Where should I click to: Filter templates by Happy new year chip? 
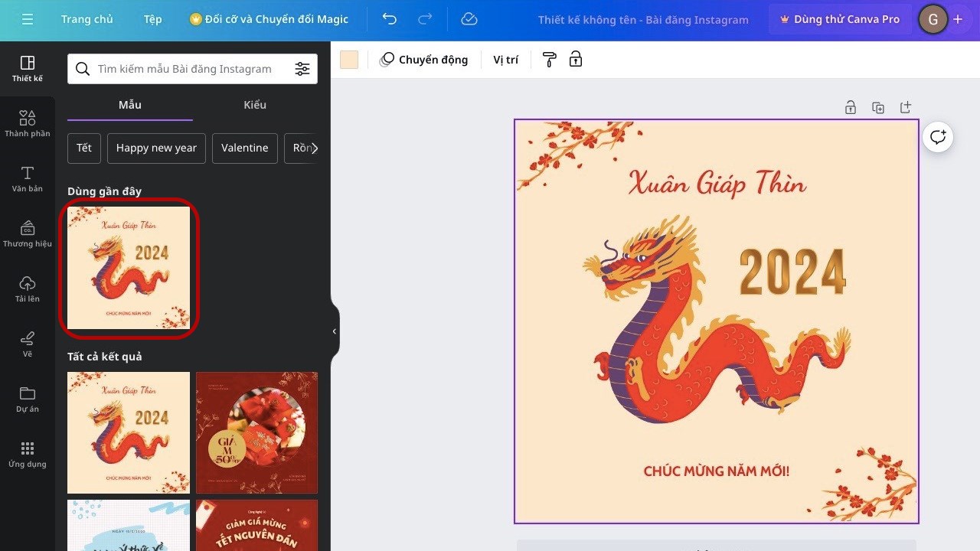pos(156,148)
